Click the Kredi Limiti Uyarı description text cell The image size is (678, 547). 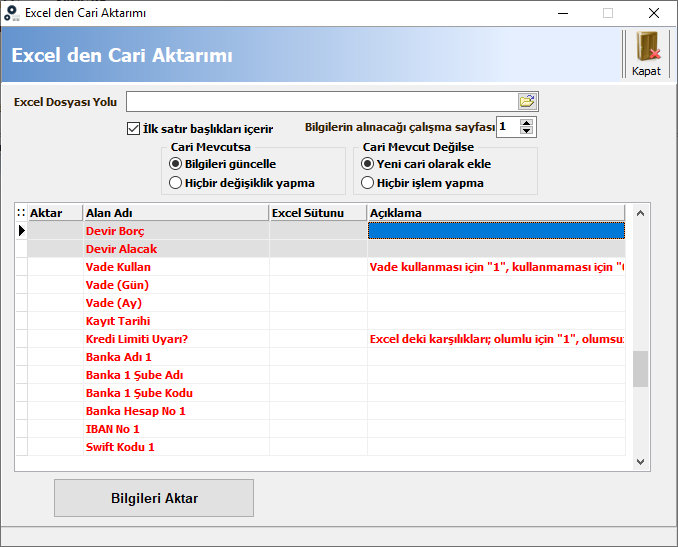(x=496, y=339)
